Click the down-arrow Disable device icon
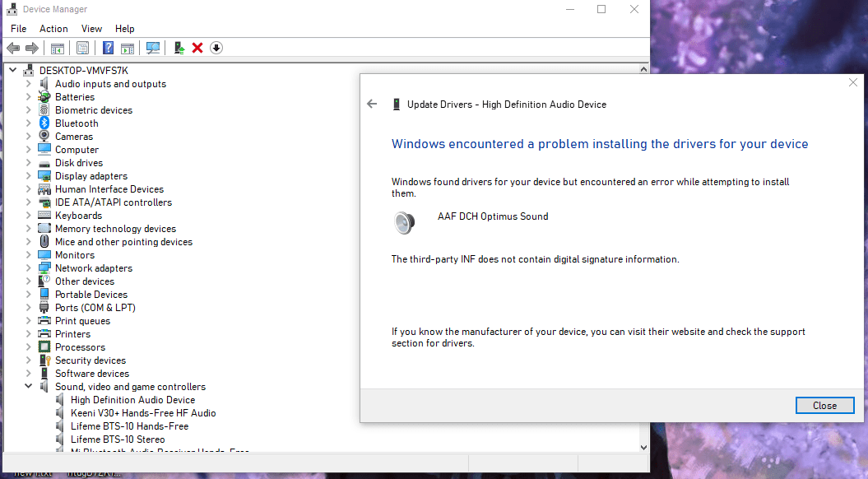The width and height of the screenshot is (868, 479). coord(216,49)
